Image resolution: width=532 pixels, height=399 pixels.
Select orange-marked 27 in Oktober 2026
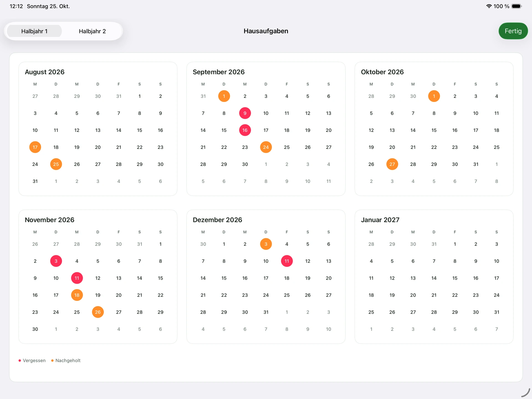(392, 164)
